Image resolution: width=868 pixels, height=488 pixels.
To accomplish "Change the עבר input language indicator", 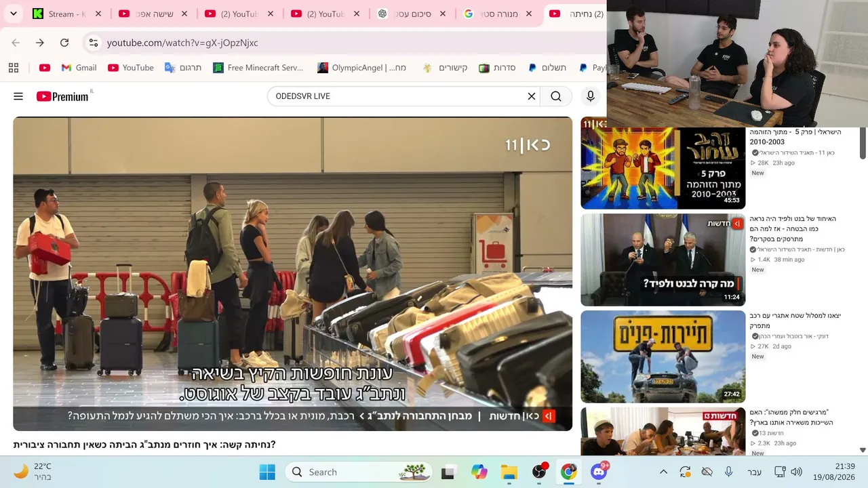I will [754, 472].
